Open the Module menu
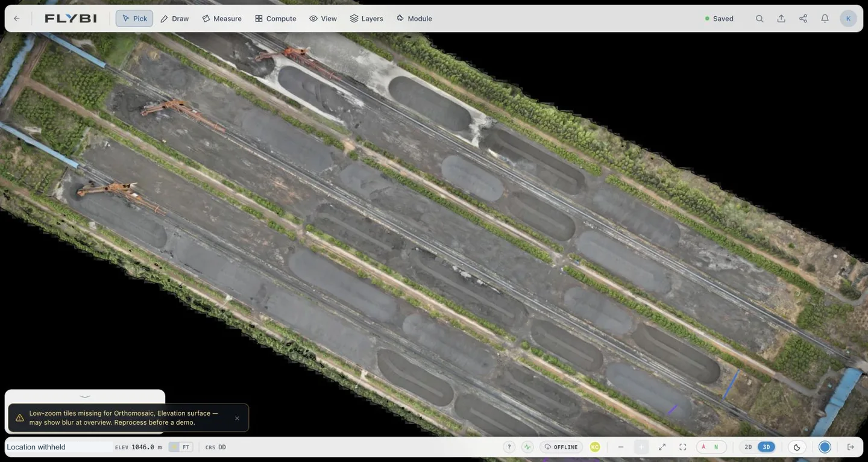868x462 pixels. click(x=414, y=19)
